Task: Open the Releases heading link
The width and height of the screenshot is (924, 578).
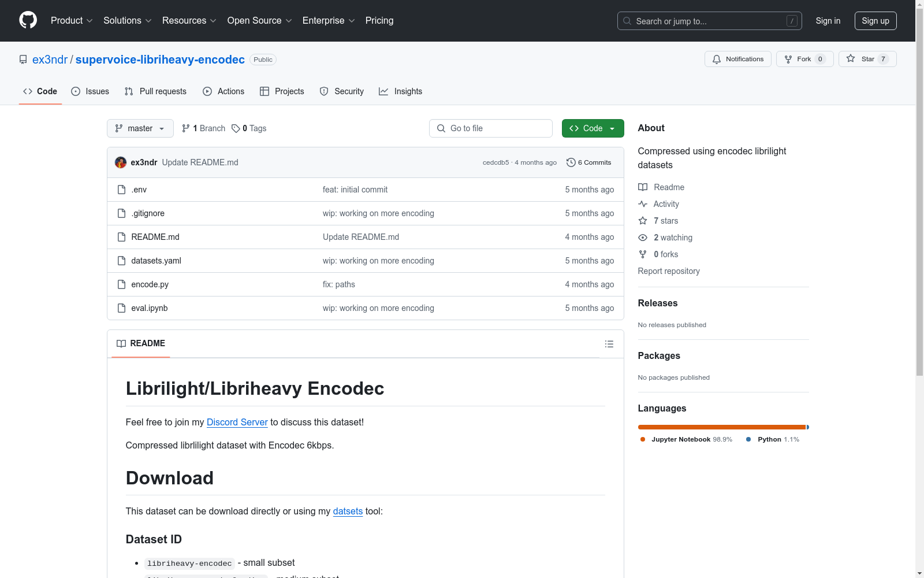Action: (658, 303)
